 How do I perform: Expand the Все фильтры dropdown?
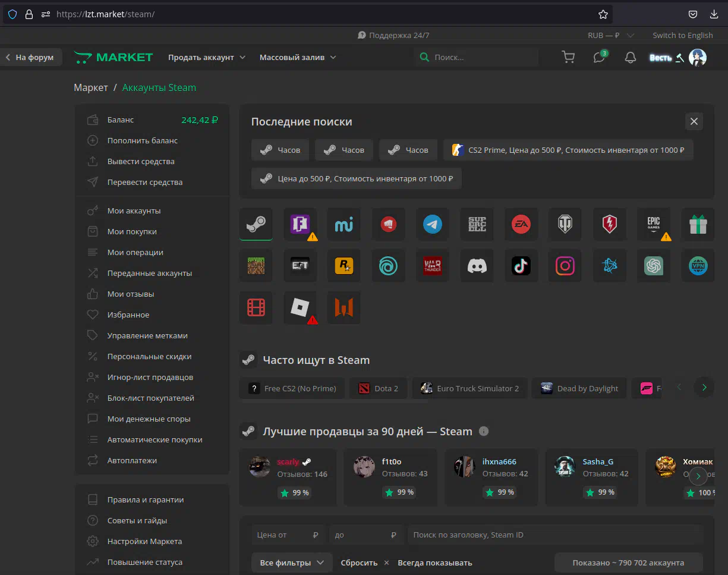point(292,563)
